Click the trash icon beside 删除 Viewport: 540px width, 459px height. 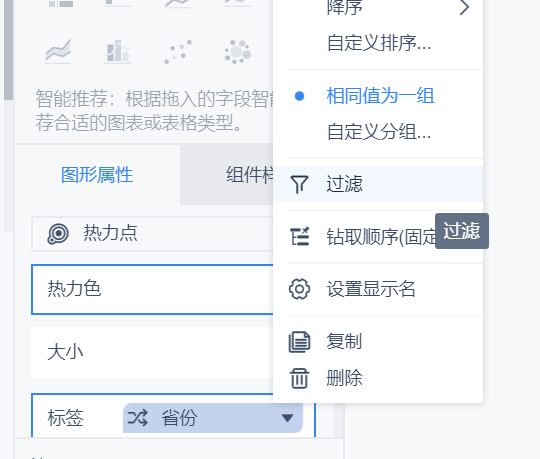point(299,378)
